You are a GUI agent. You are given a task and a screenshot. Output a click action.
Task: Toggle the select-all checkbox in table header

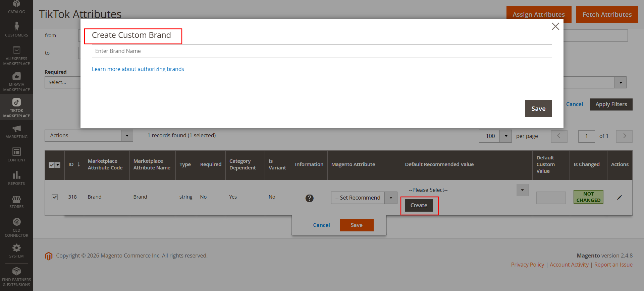pos(52,165)
